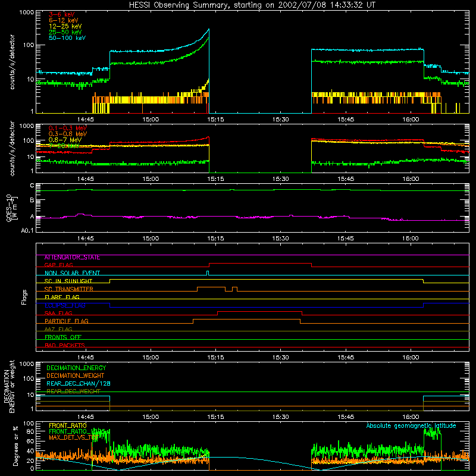Select the 6-12 keV legend label
The height and width of the screenshot is (476, 476).
click(x=64, y=20)
